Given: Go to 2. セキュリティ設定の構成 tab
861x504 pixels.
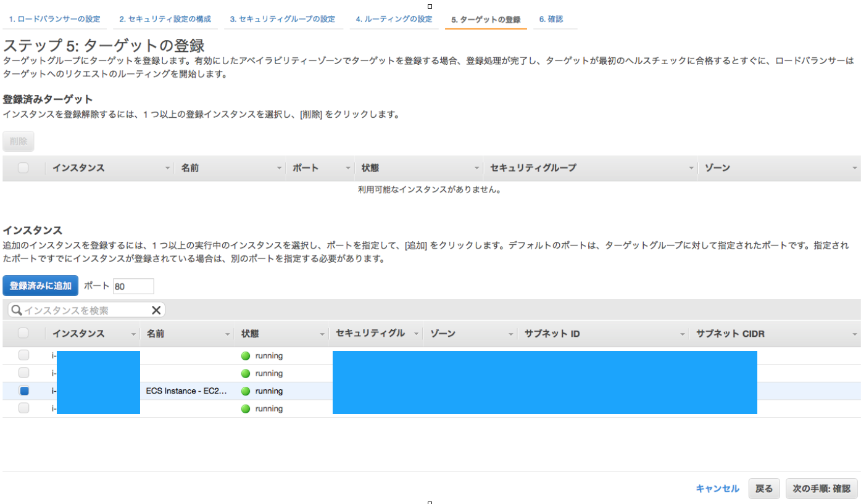Looking at the screenshot, I should pos(165,19).
